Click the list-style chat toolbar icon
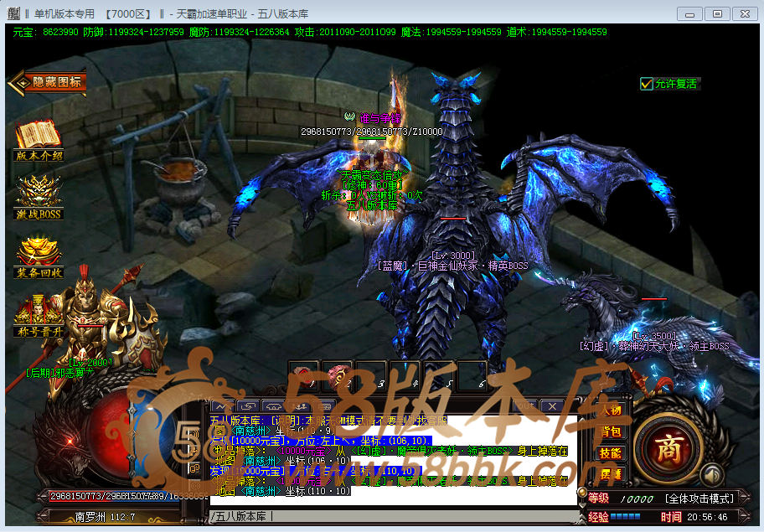This screenshot has width=764, height=532. (x=325, y=406)
